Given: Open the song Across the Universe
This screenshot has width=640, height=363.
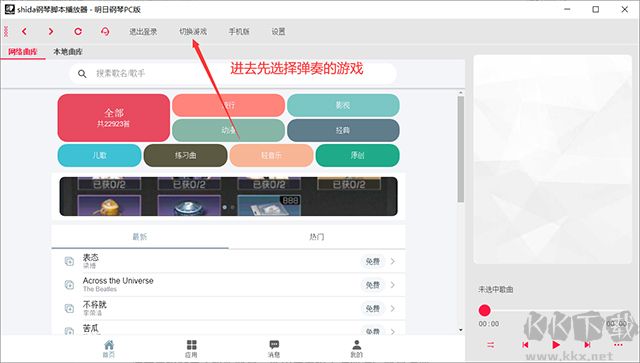Looking at the screenshot, I should pos(118,281).
